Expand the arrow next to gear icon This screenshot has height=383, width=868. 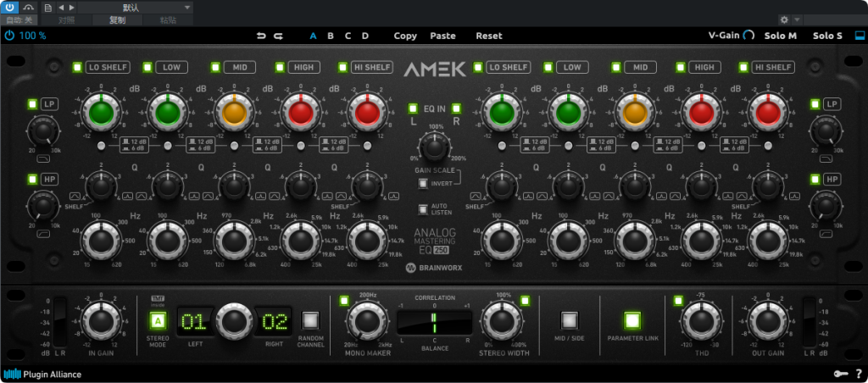point(797,20)
